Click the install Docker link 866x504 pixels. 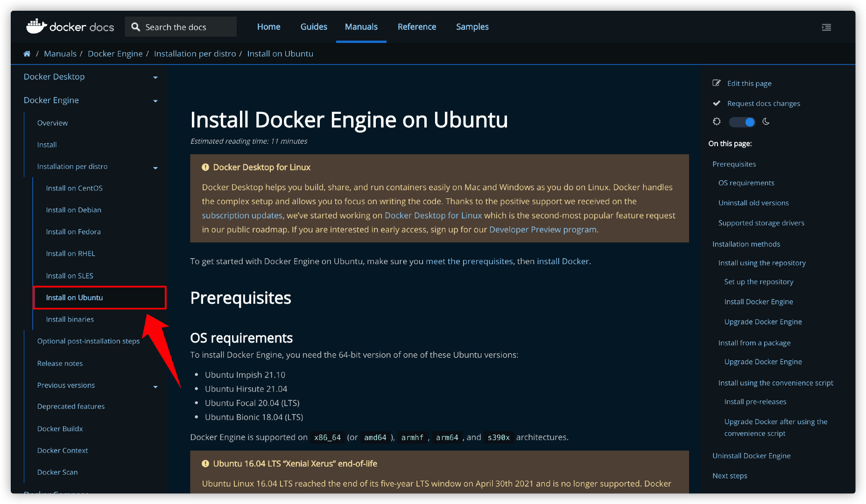(x=563, y=261)
